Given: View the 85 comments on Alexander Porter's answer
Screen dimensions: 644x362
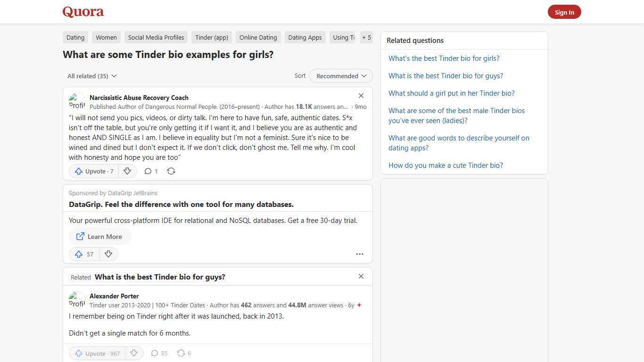Looking at the screenshot, I should point(159,353).
